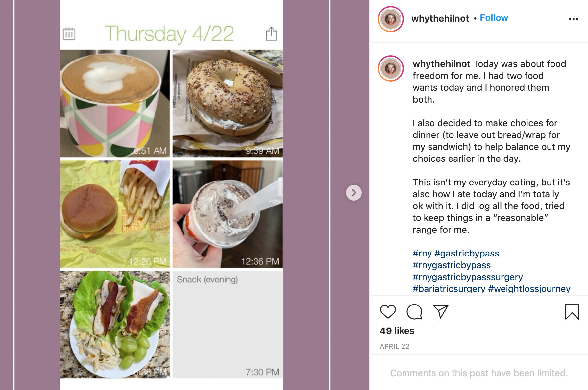Open the #rny hashtag
Image resolution: width=588 pixels, height=390 pixels.
click(422, 253)
